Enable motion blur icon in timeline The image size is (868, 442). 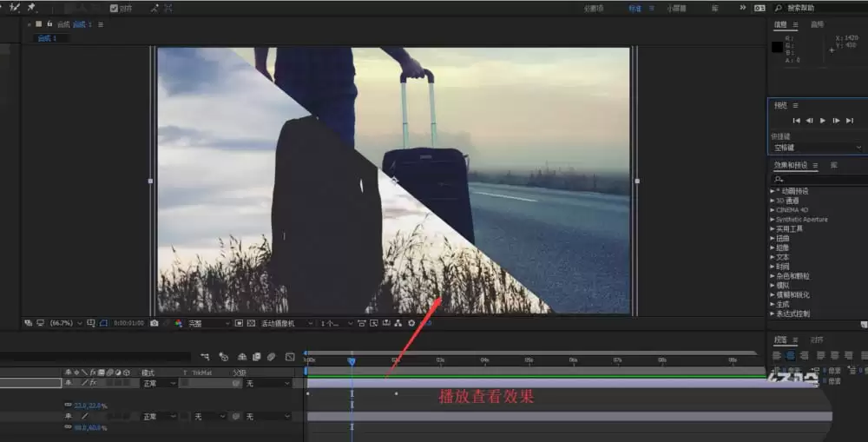[271, 357]
